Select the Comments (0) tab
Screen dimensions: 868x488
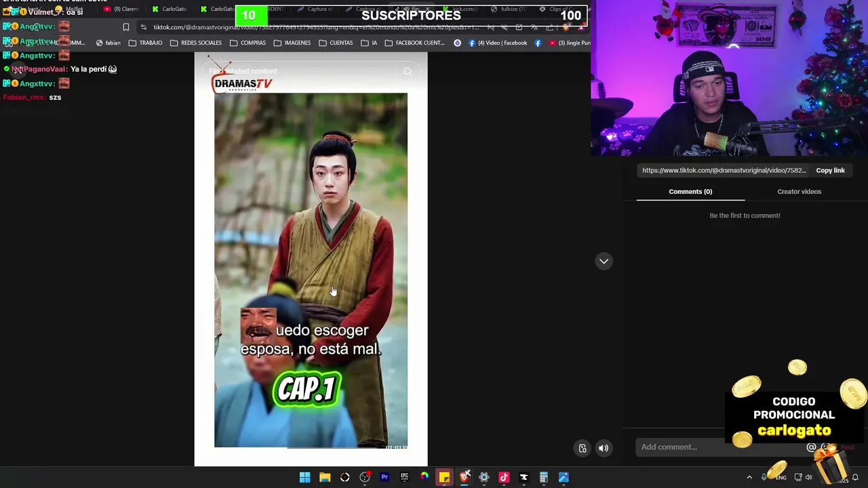click(x=690, y=192)
